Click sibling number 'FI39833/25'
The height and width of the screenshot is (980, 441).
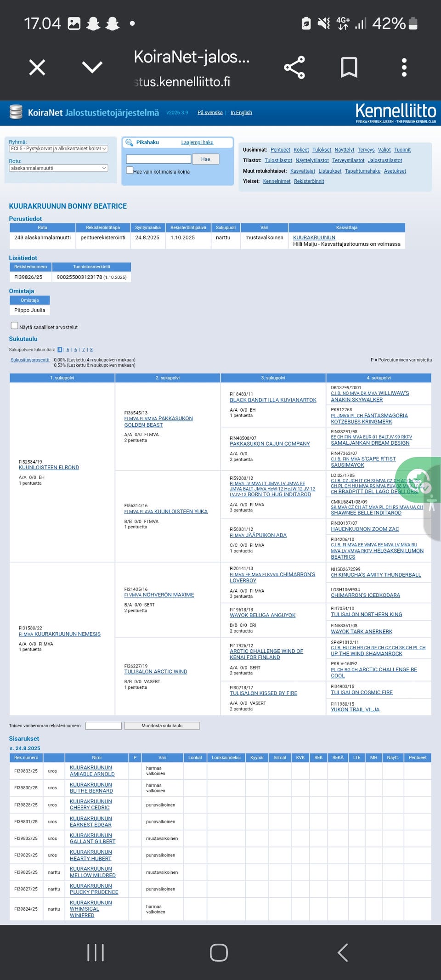point(26,771)
